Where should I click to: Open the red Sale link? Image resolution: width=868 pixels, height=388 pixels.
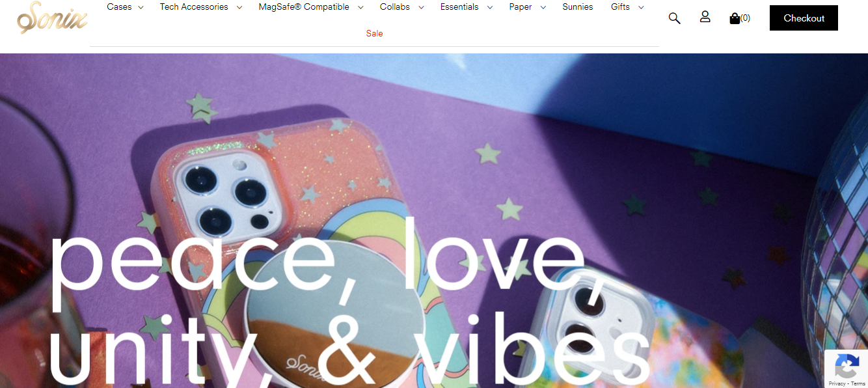click(374, 33)
